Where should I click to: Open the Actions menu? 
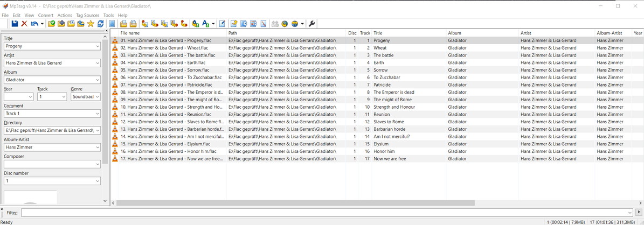tap(65, 15)
